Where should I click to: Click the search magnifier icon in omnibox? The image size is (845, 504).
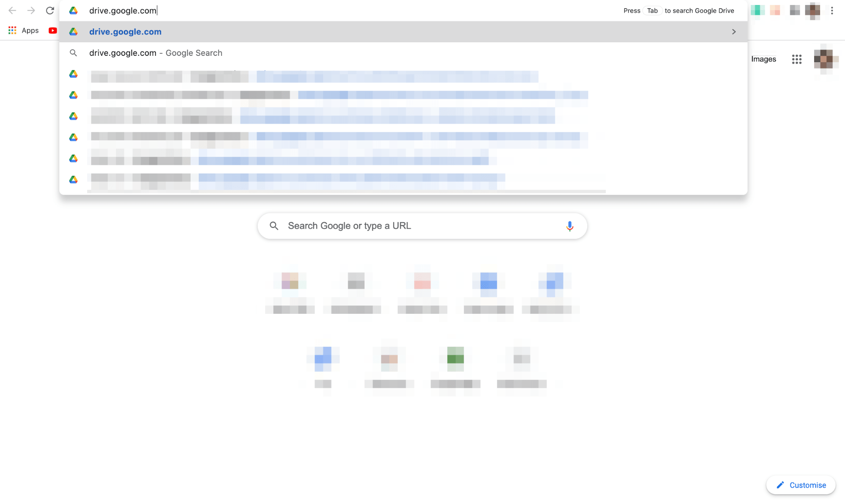point(73,53)
